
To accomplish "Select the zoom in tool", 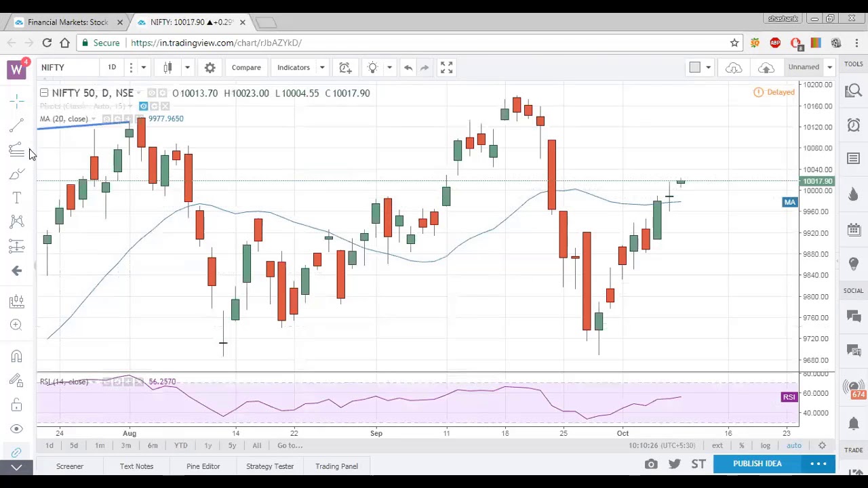I will 17,325.
